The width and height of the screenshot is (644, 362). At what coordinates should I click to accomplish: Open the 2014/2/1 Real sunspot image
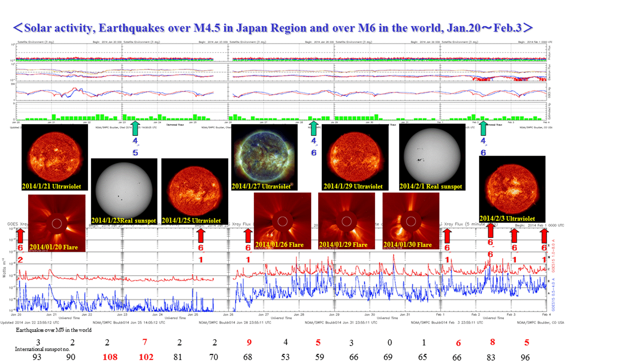pyautogui.click(x=432, y=157)
